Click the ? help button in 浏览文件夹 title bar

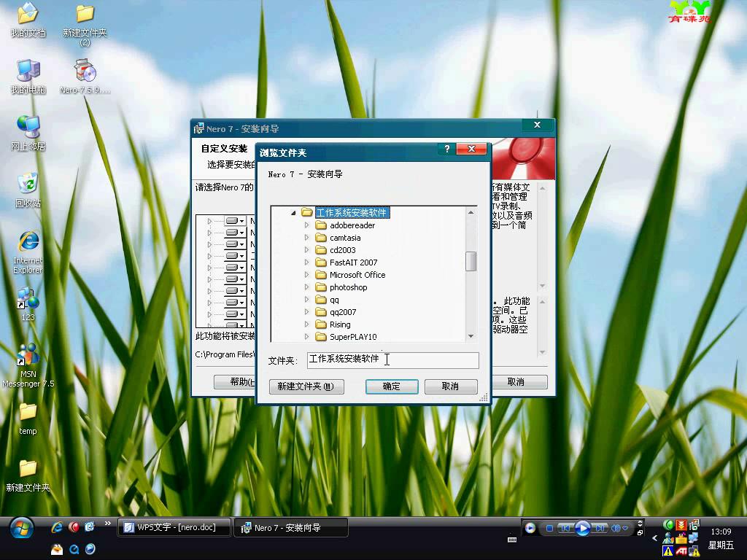(447, 149)
